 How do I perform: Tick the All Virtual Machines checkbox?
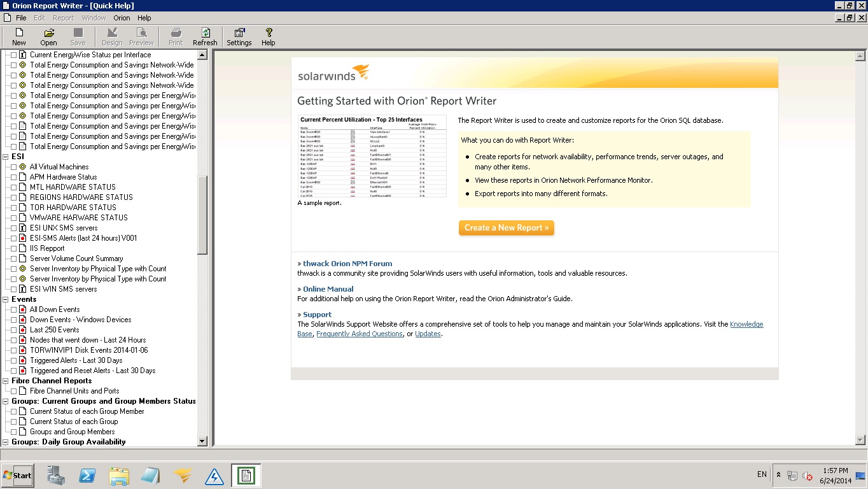click(x=13, y=167)
